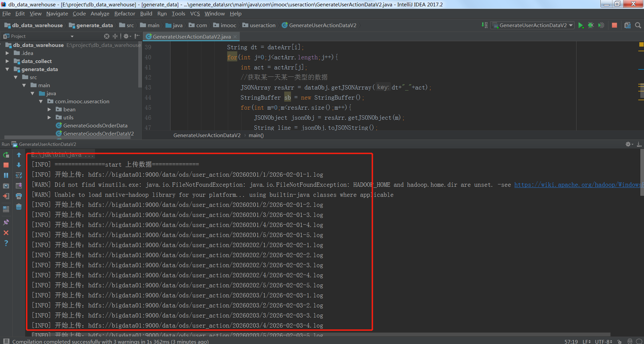Stop process from the main toolbar
644x344 pixels.
614,25
